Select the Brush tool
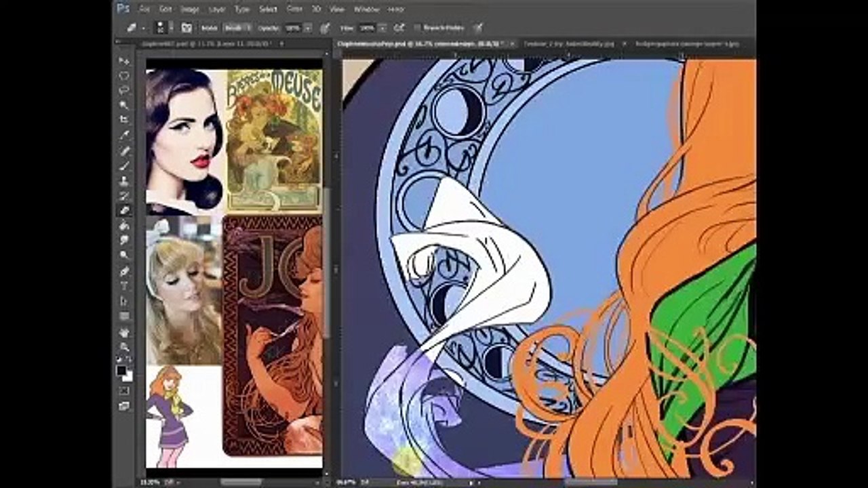The height and width of the screenshot is (488, 868). 124,165
